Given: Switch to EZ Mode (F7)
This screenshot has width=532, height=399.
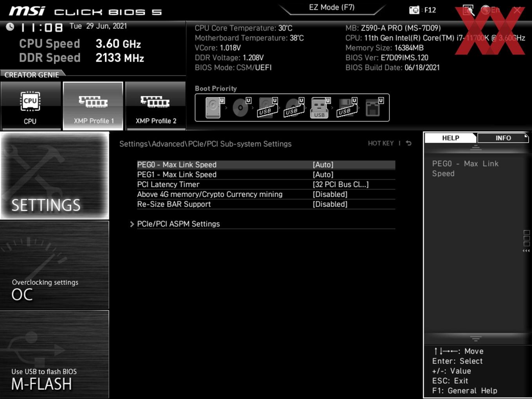Looking at the screenshot, I should tap(332, 7).
